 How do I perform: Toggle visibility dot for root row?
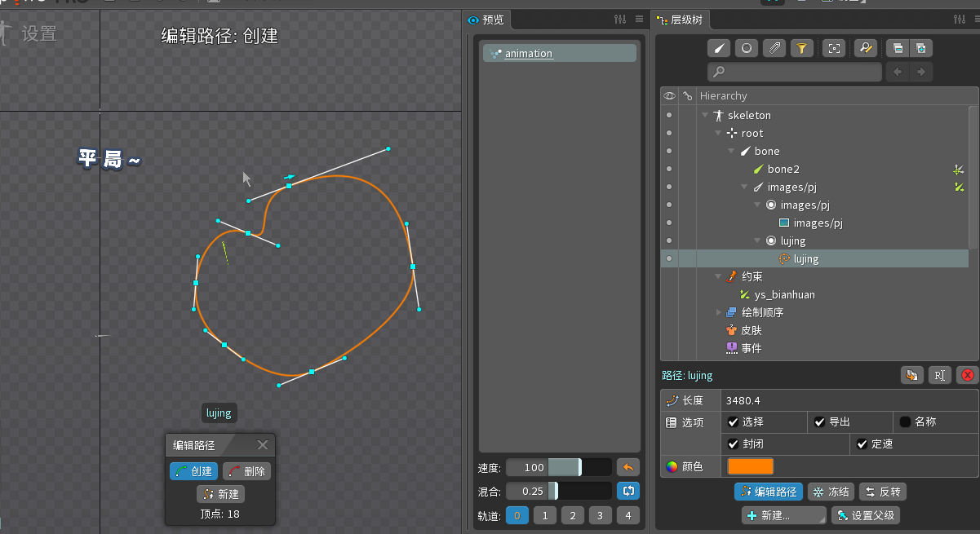tap(669, 133)
